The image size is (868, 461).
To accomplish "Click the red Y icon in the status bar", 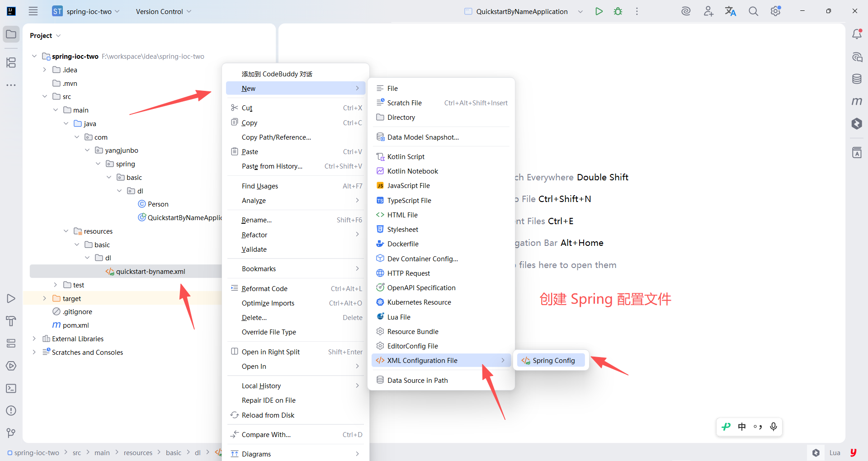I will pyautogui.click(x=854, y=452).
